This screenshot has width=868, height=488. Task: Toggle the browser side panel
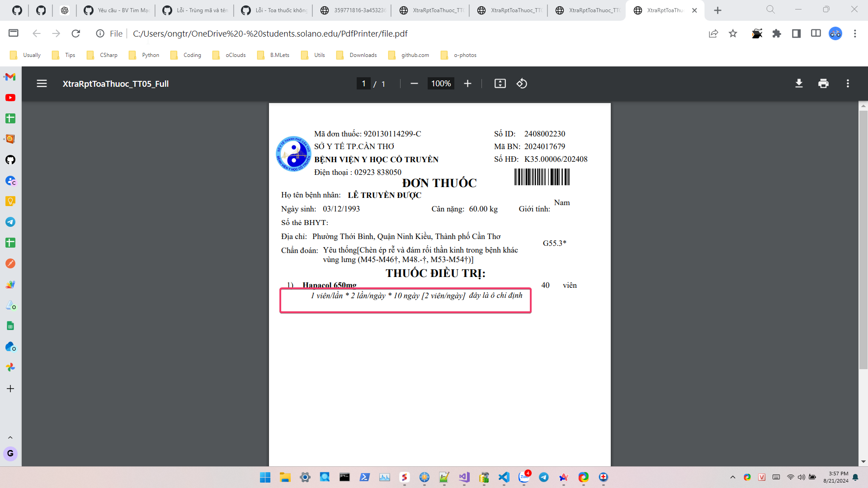coord(796,33)
